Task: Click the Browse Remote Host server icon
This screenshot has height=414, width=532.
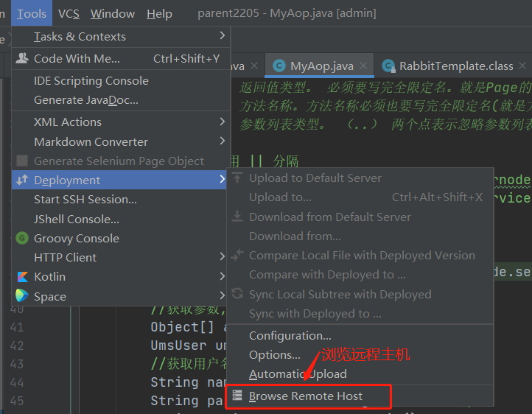Action: (237, 396)
